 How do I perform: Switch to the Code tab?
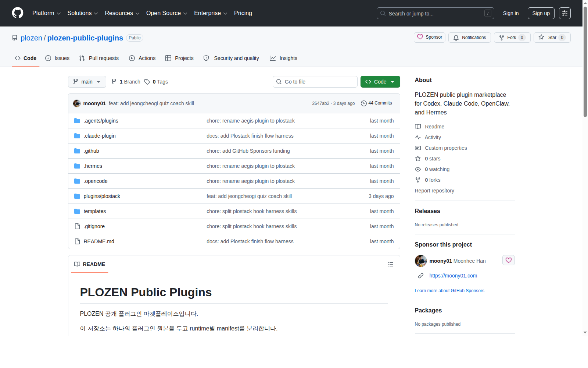pos(26,58)
